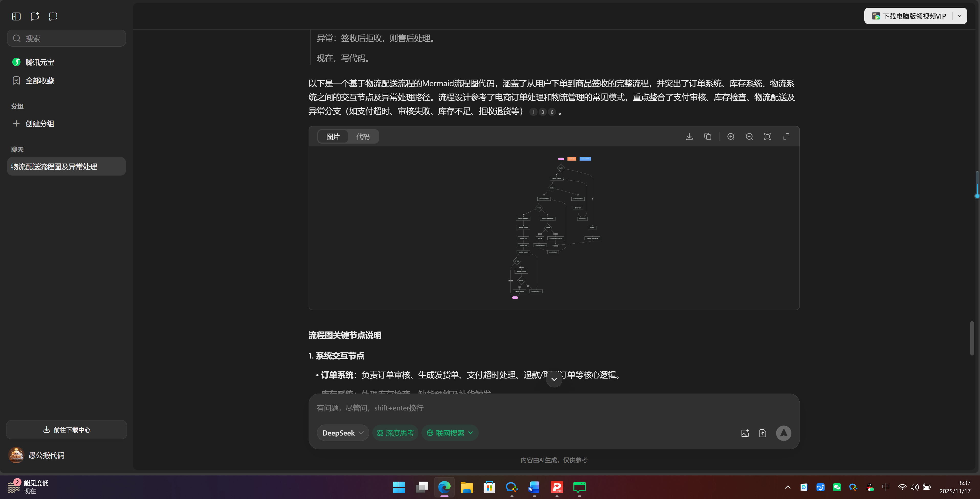Enable 深度思考 deep thinking mode
Image resolution: width=980 pixels, height=499 pixels.
point(395,433)
